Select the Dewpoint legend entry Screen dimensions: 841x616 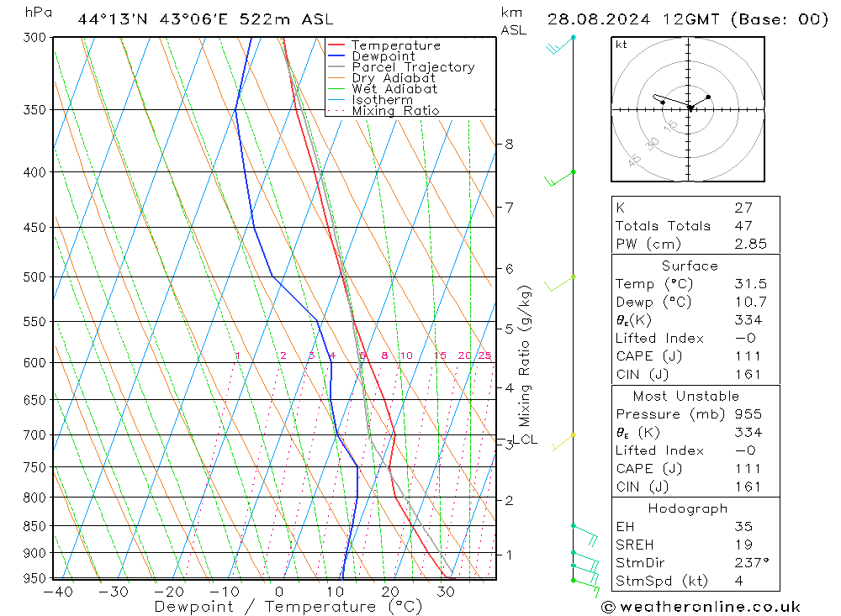[x=383, y=56]
